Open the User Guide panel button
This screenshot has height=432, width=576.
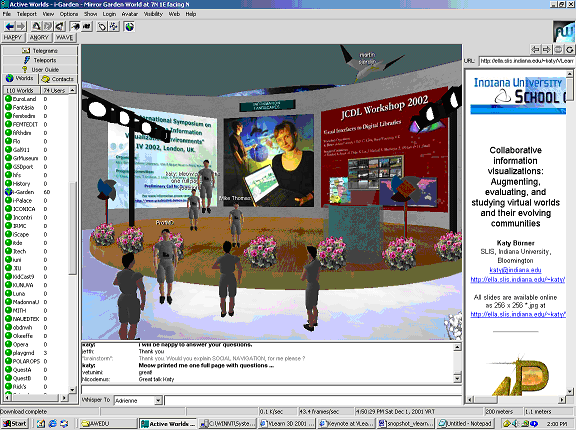(x=40, y=69)
